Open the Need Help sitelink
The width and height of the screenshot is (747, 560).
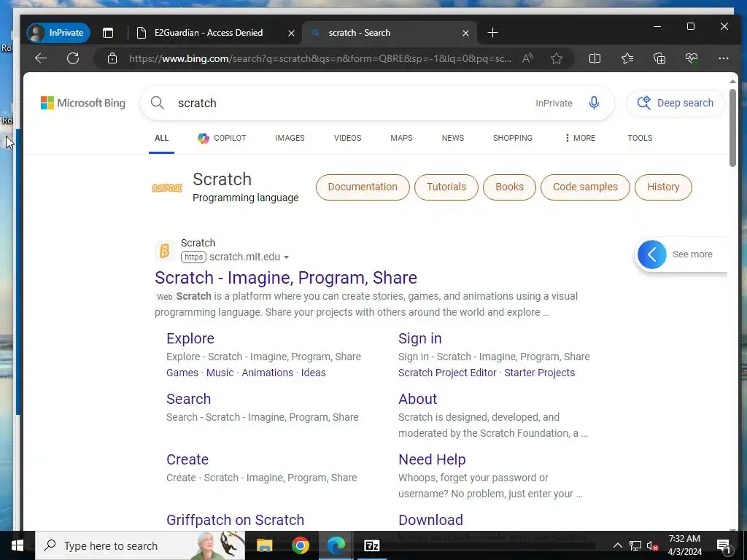[x=432, y=459]
